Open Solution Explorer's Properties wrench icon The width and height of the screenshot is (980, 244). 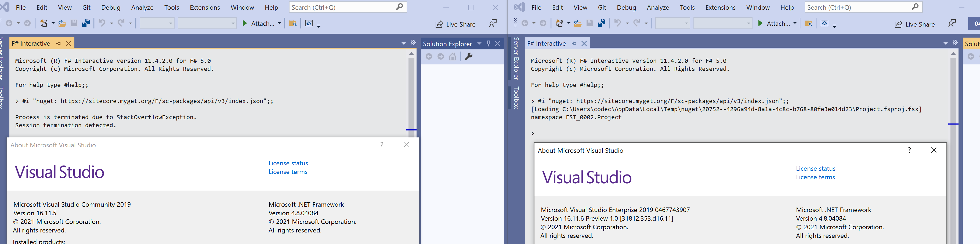click(469, 56)
